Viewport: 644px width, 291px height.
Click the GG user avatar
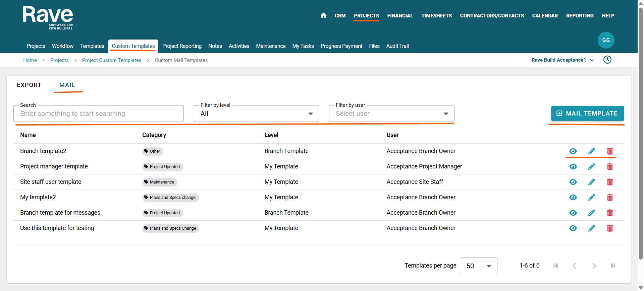tap(606, 40)
